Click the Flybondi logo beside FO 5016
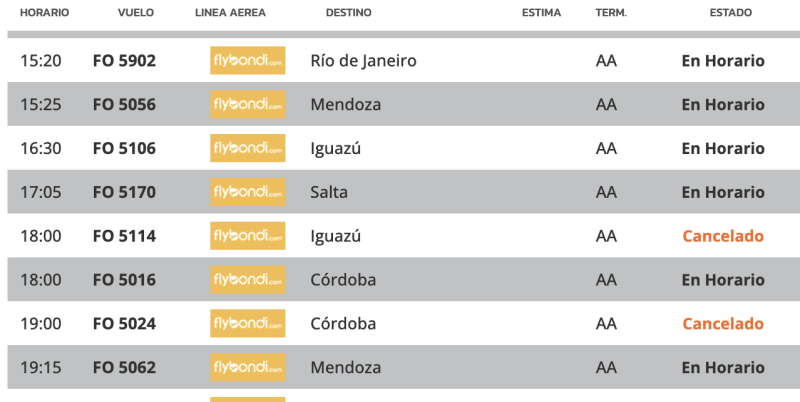This screenshot has height=402, width=800. (x=247, y=280)
